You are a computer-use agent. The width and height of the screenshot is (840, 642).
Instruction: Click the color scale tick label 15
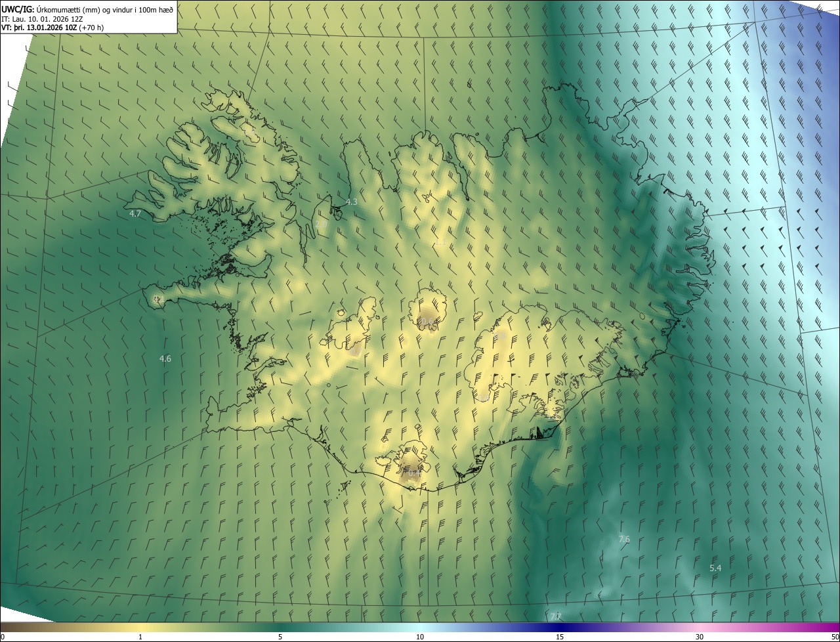tap(560, 637)
